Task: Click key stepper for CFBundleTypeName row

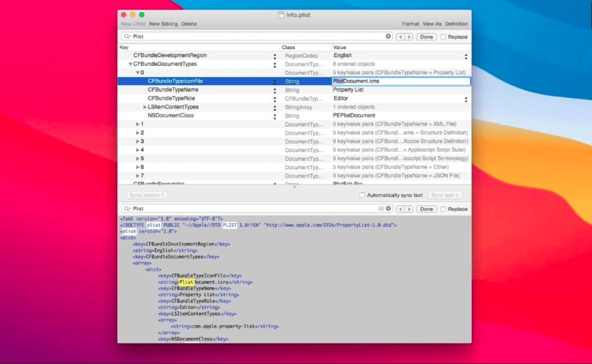Action: (x=274, y=91)
